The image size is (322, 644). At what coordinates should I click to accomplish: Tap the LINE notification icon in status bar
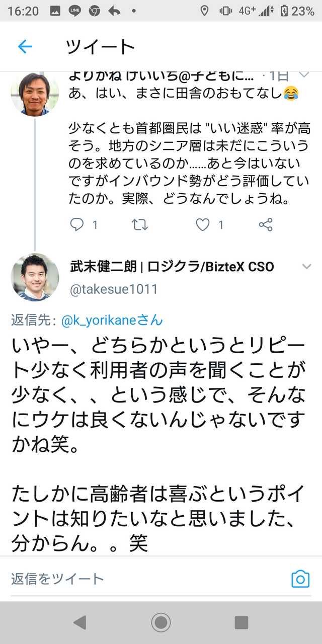(75, 11)
